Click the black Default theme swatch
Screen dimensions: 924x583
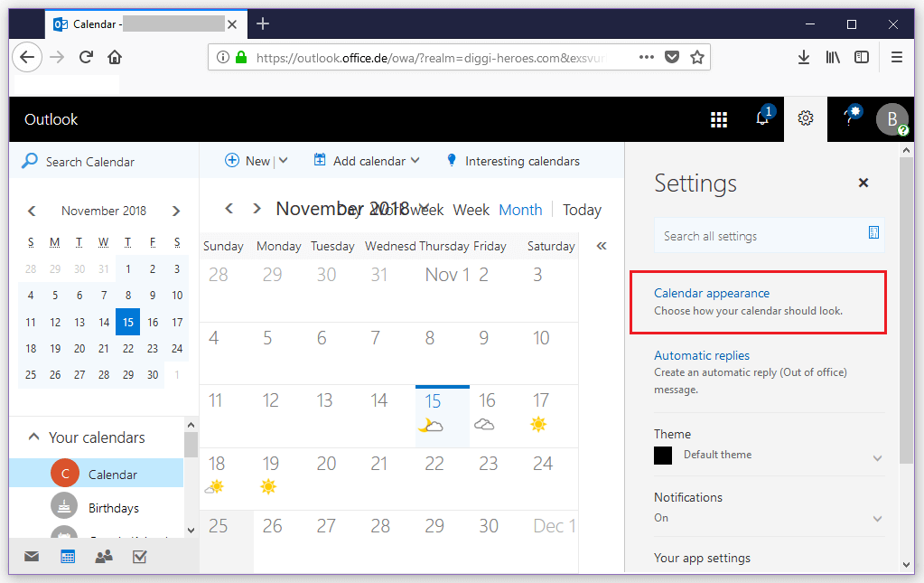(663, 455)
